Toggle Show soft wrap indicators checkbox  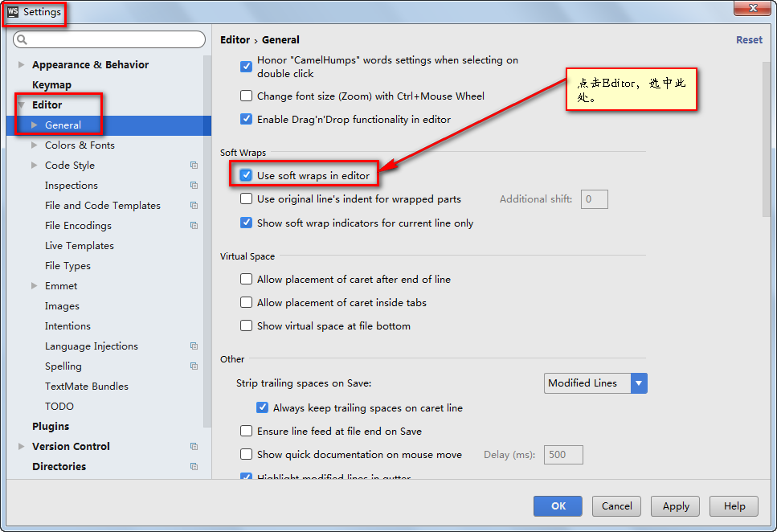point(246,223)
